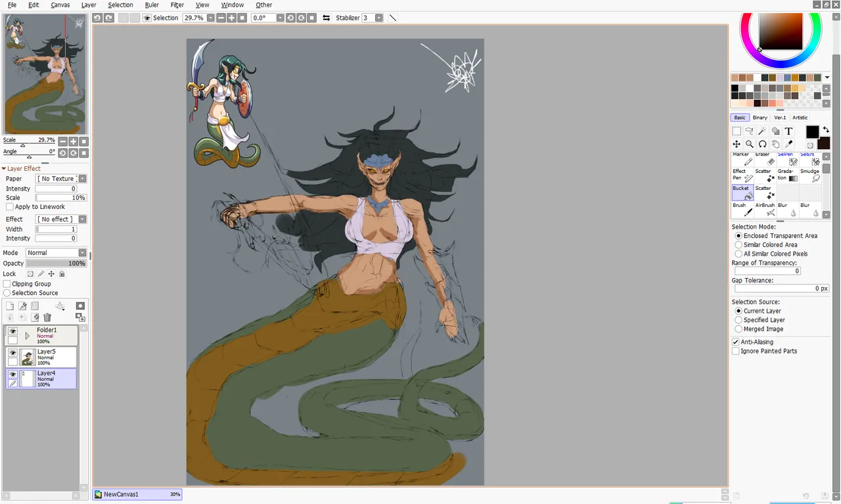Open the Stabilizer value dropdown

(x=379, y=18)
